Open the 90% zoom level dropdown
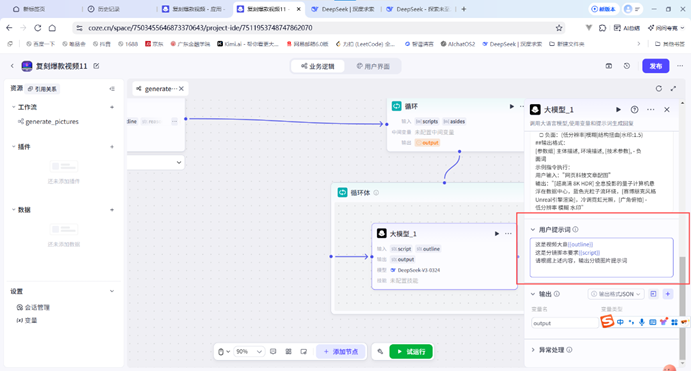This screenshot has width=691, height=371. pos(249,352)
